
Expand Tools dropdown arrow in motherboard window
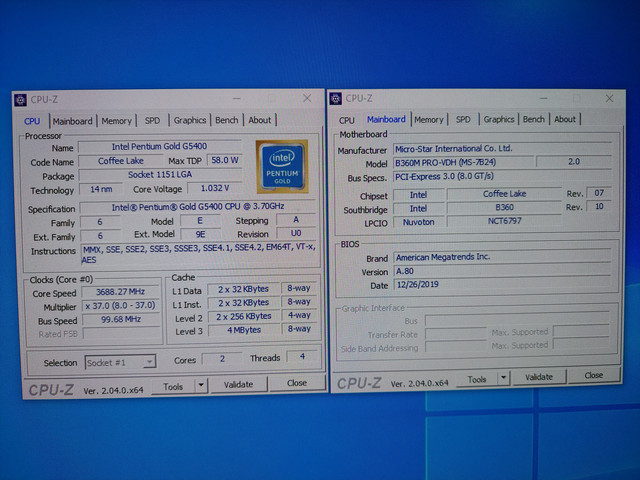pyautogui.click(x=505, y=379)
